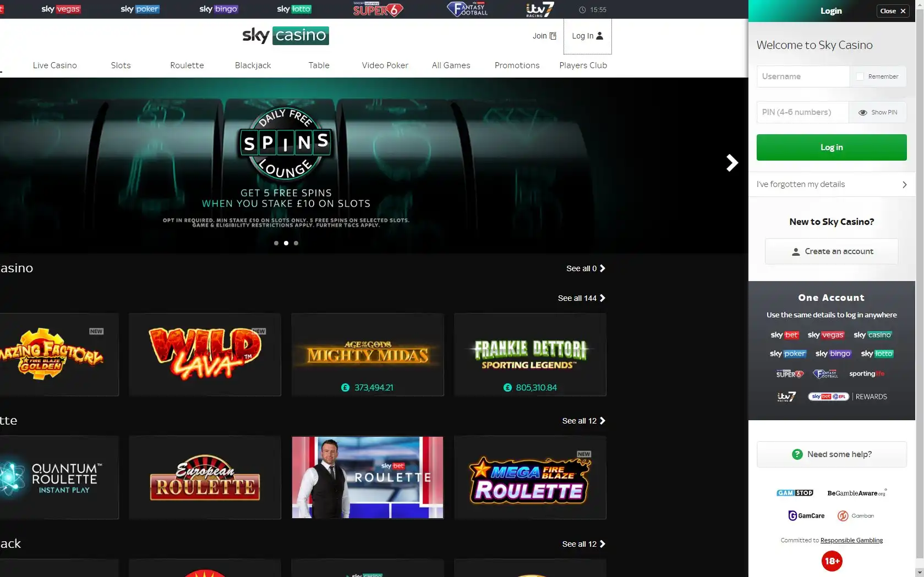The image size is (924, 577).
Task: Open the GamCare logo link
Action: 806,515
